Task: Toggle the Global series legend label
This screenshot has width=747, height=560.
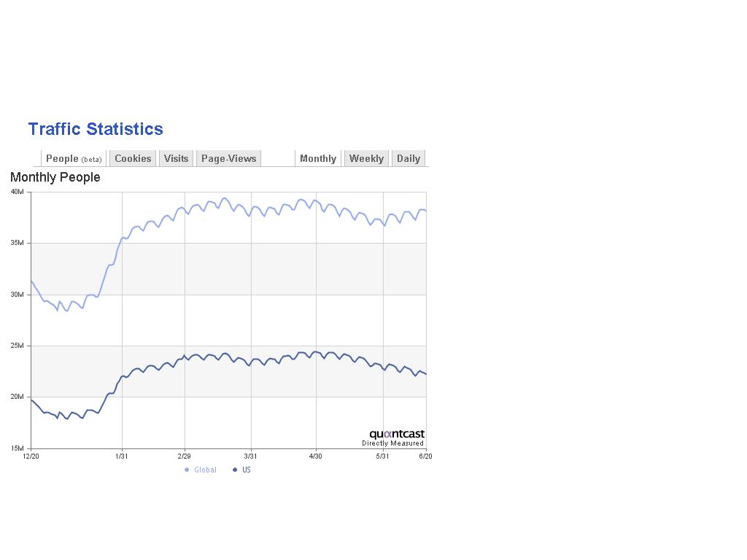Action: [x=205, y=470]
